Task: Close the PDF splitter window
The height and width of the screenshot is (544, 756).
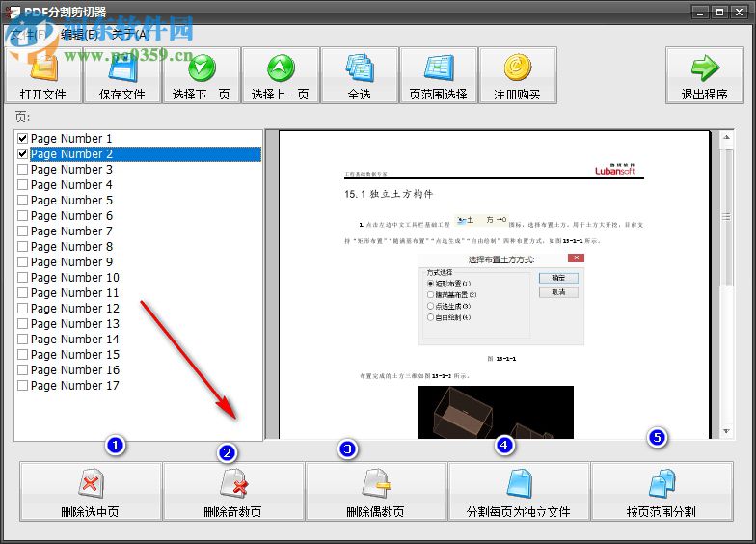Action: [739, 12]
